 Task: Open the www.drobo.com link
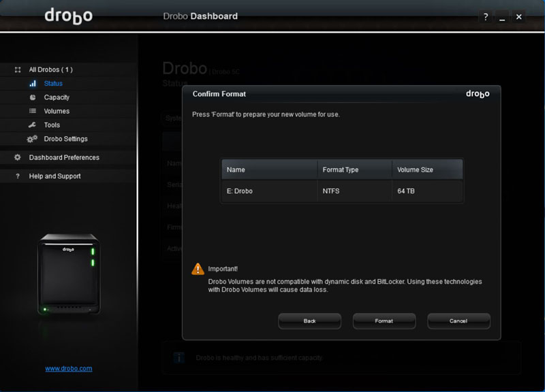coord(68,368)
